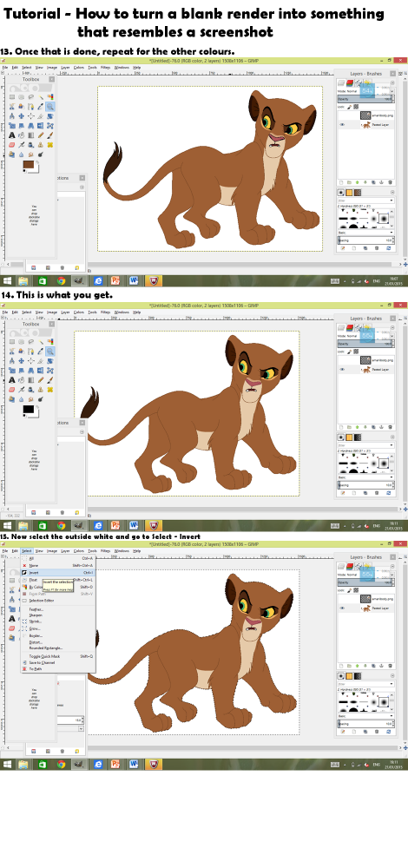Select the Paths tool in step 14 toolbox

(31, 351)
